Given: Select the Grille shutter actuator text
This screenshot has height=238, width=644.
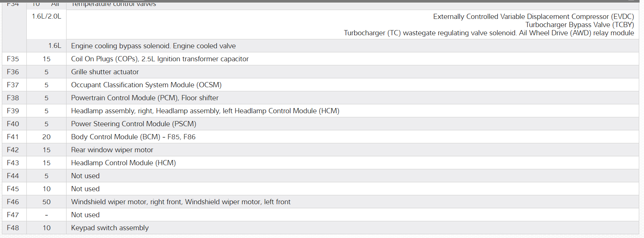Looking at the screenshot, I should [x=105, y=72].
